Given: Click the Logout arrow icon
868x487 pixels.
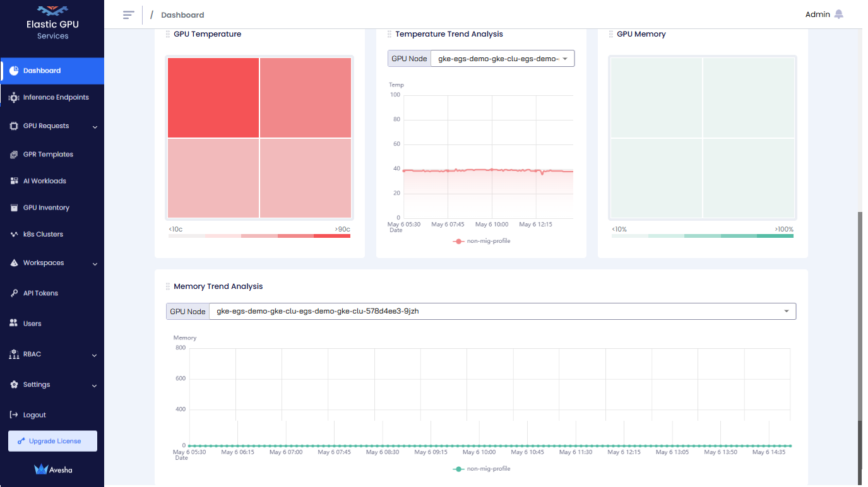Looking at the screenshot, I should pyautogui.click(x=14, y=415).
